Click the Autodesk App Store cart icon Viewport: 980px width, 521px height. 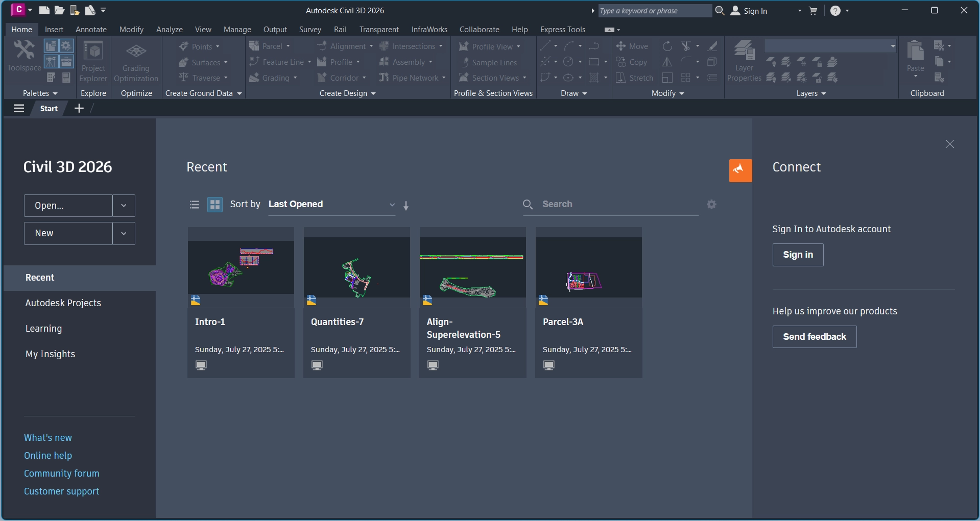click(x=813, y=11)
